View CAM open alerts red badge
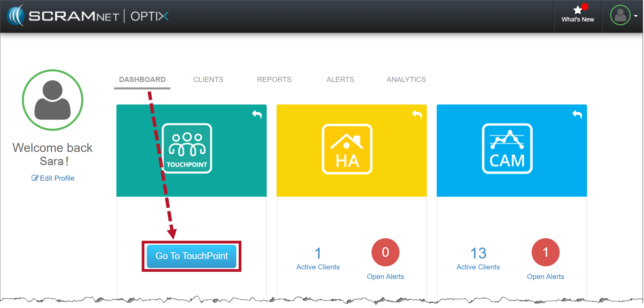Screen dimensions: 644x308 pos(545,252)
